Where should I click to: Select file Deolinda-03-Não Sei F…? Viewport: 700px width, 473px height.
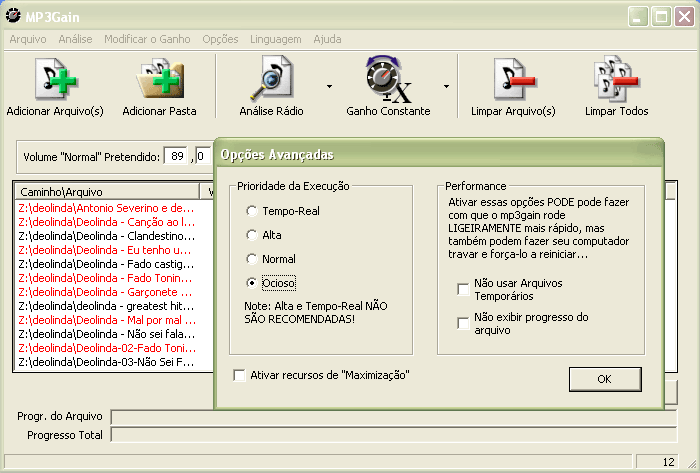106,362
